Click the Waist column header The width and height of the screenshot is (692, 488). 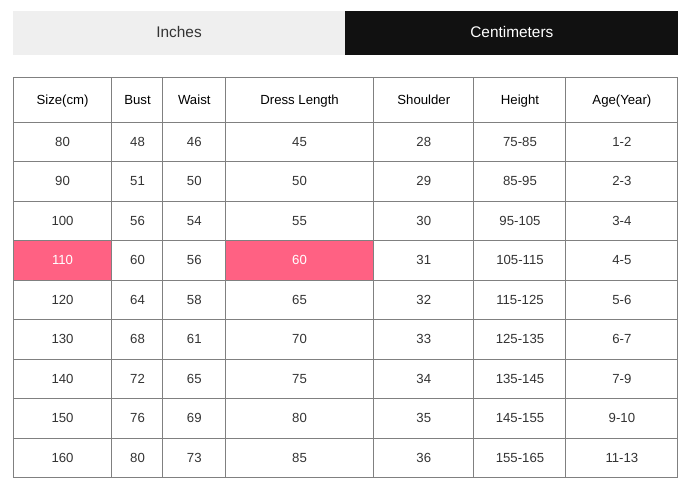(x=194, y=100)
